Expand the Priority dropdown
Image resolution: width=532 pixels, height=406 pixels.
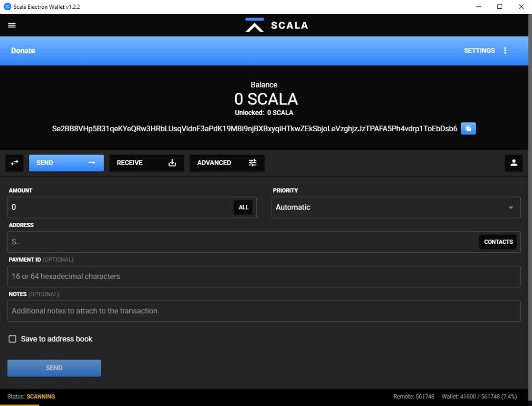396,207
